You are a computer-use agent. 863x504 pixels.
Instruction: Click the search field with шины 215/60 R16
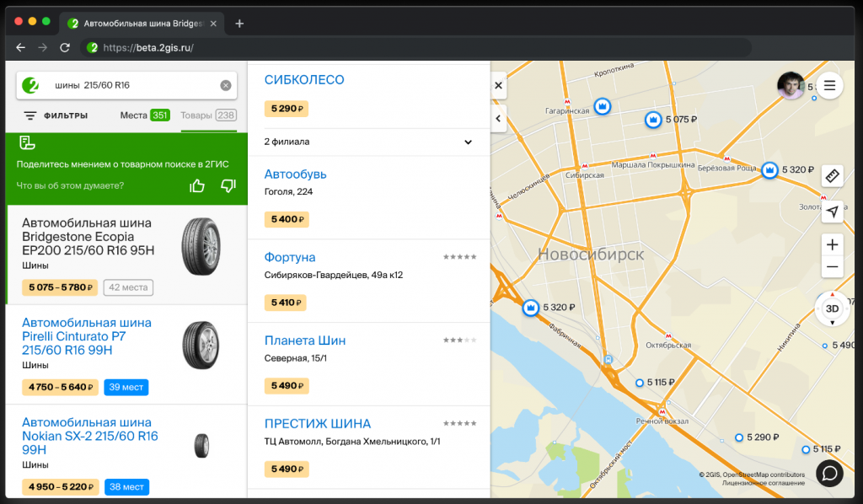coord(126,85)
